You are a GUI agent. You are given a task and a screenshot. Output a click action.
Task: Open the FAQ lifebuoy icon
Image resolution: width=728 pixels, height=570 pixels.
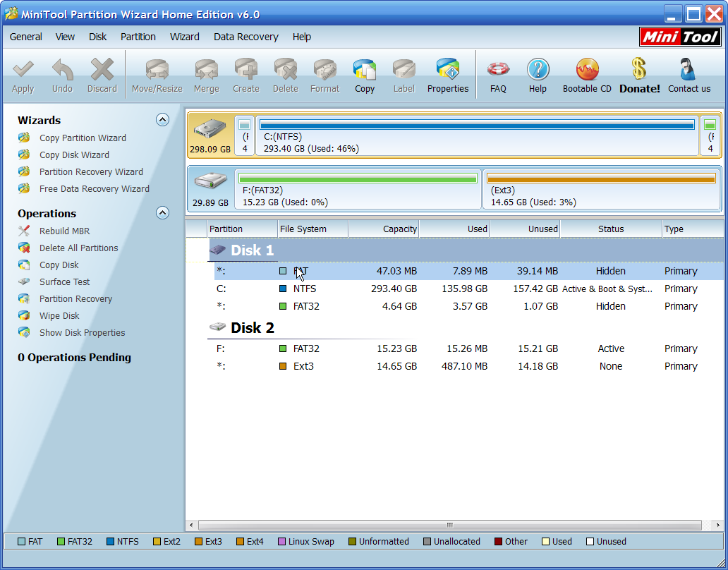tap(498, 76)
